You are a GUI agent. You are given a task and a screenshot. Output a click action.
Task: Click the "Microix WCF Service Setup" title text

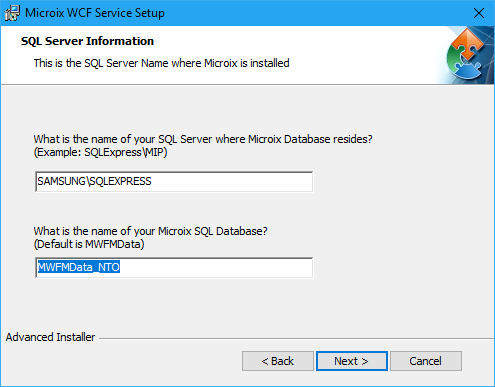pos(95,13)
